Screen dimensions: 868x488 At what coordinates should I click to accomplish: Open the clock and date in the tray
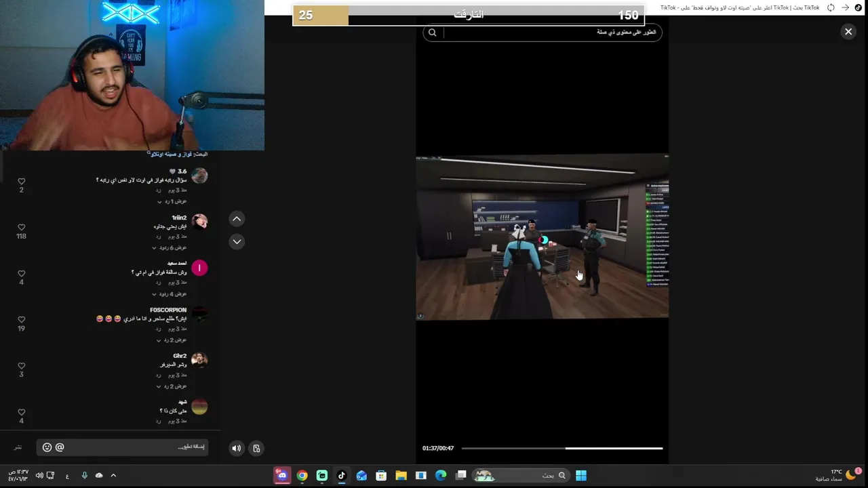click(18, 476)
